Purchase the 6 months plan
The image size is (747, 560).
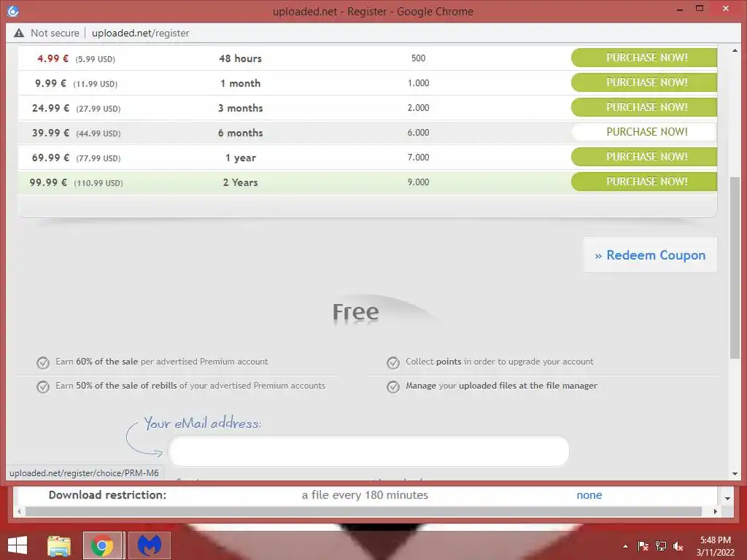tap(644, 132)
